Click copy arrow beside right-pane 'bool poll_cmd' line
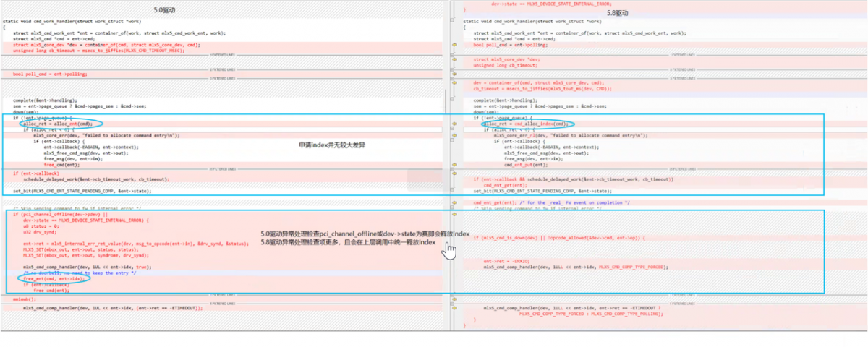The height and width of the screenshot is (347, 868). click(455, 45)
